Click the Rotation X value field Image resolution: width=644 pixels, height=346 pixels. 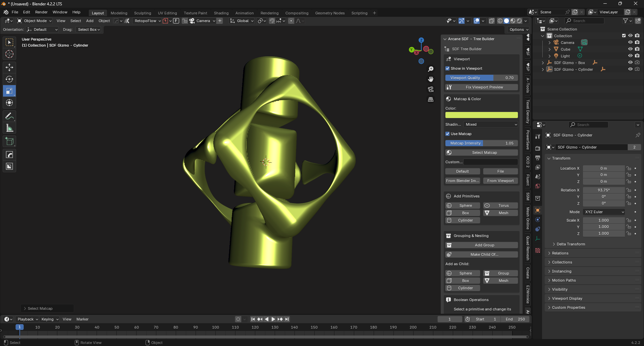point(603,190)
